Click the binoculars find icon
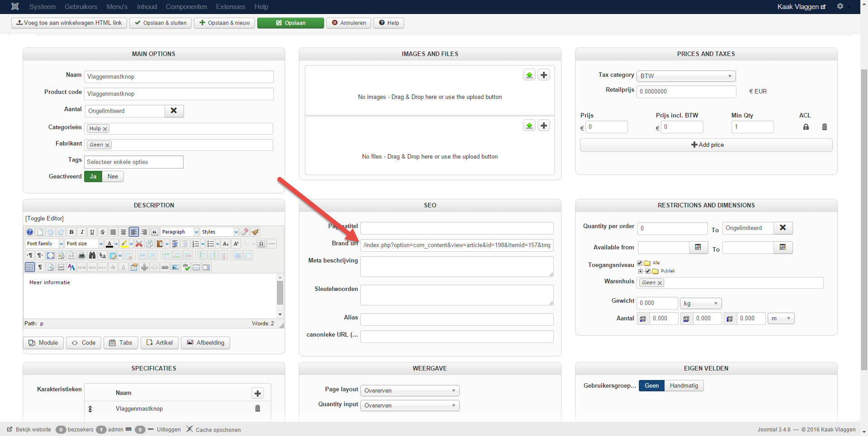This screenshot has width=868, height=436. pos(92,255)
